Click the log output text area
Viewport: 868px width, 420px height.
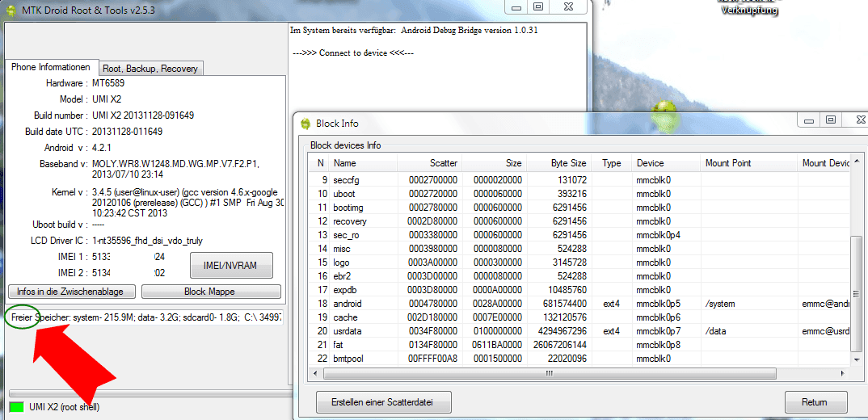pos(437,66)
